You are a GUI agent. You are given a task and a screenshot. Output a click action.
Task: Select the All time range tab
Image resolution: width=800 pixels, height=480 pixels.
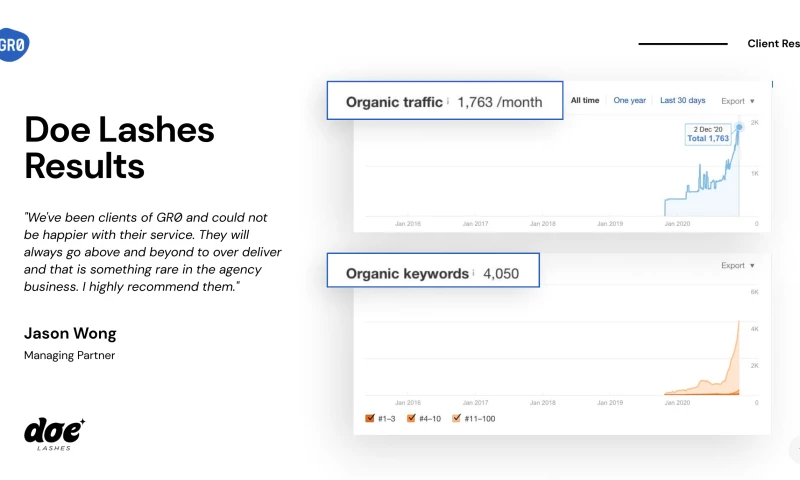tap(585, 100)
